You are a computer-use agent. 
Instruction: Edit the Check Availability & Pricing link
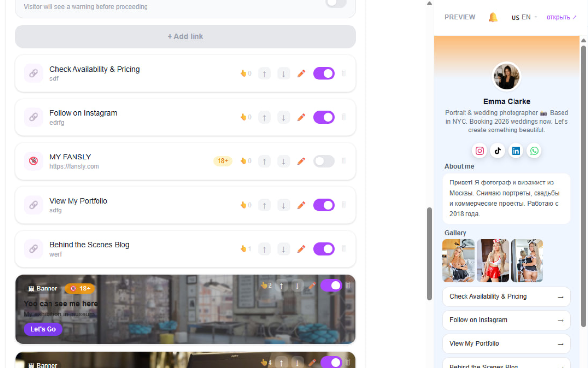click(301, 74)
